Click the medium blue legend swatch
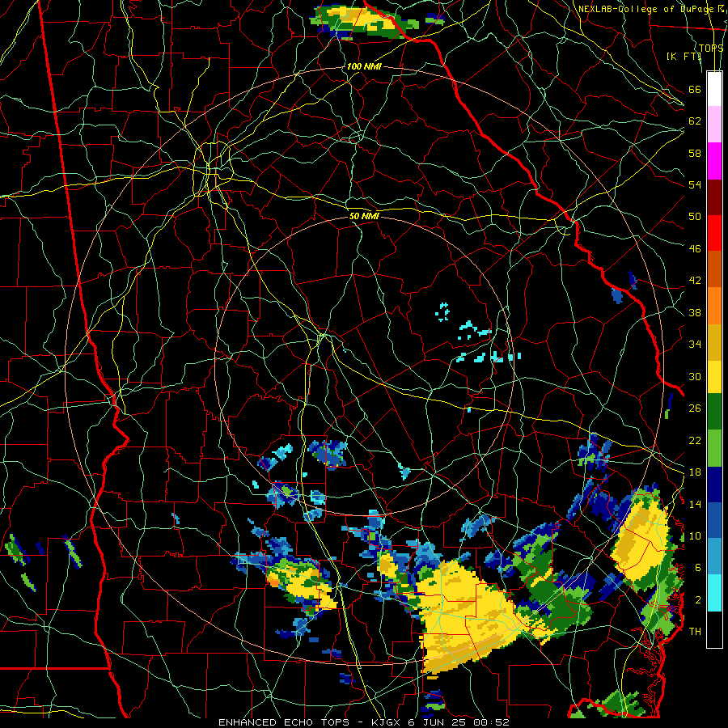This screenshot has height=728, width=728. point(714,520)
